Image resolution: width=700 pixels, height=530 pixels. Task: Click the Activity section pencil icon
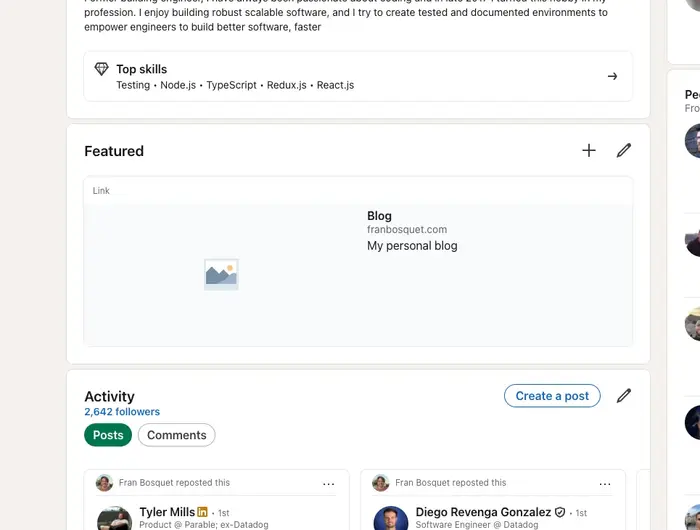point(624,396)
